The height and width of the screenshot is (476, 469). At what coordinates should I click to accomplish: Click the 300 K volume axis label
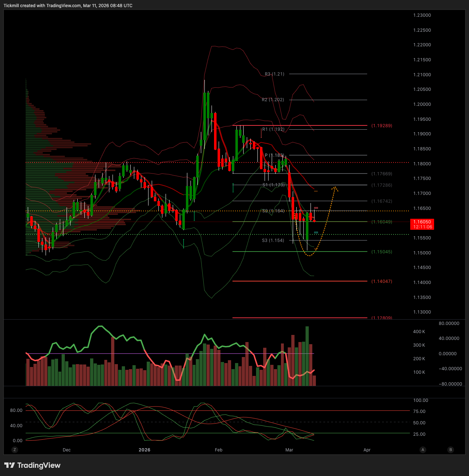[x=419, y=345]
